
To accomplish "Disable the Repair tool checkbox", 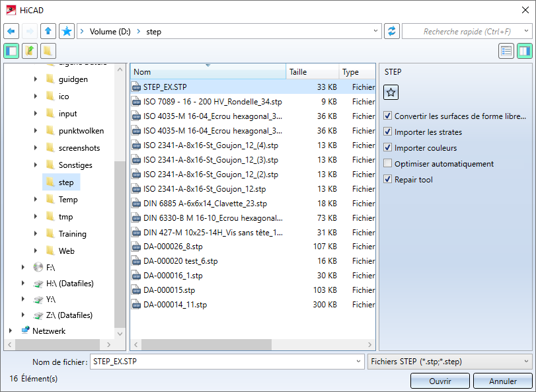I will (x=387, y=179).
